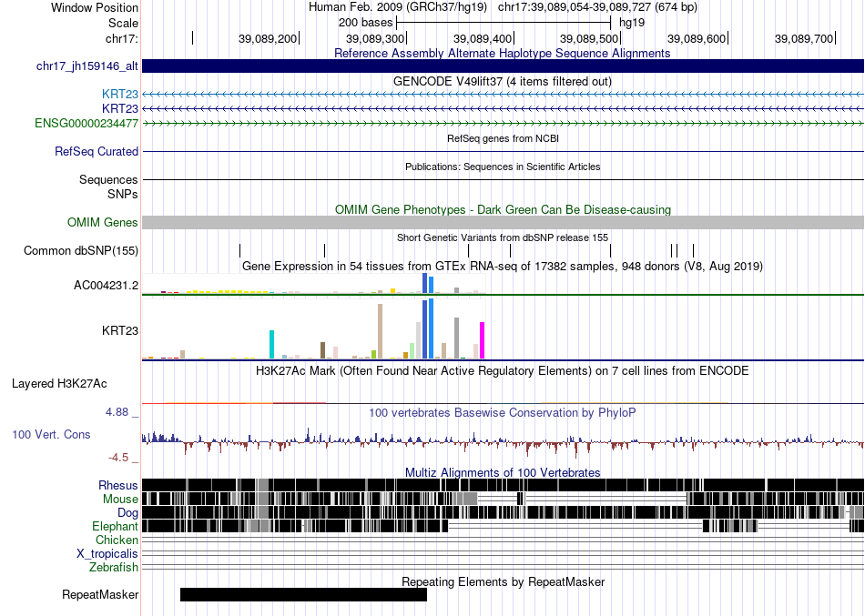Click the SNPs label under Sequences
The width and height of the screenshot is (865, 616).
(x=123, y=194)
